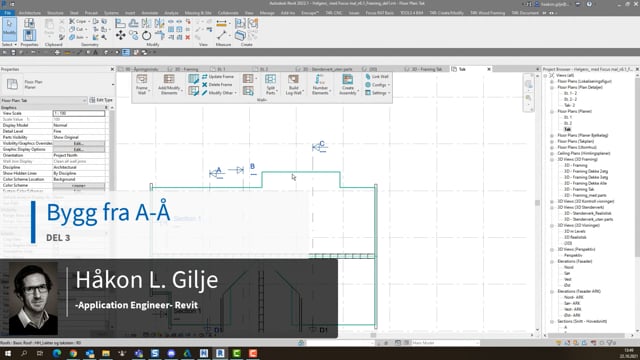Open the File menu tab
This screenshot has width=640, height=360.
point(7,13)
